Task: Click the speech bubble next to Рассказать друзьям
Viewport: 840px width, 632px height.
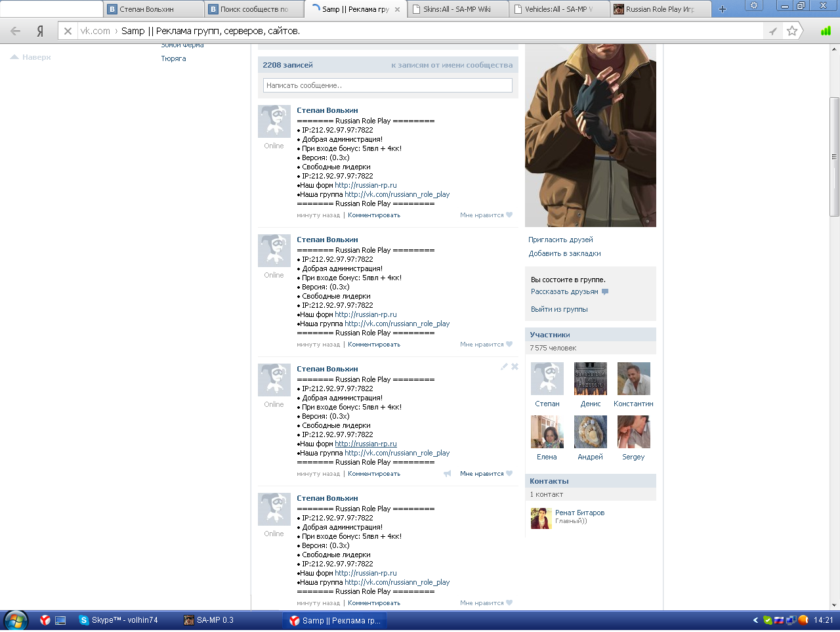Action: [605, 291]
